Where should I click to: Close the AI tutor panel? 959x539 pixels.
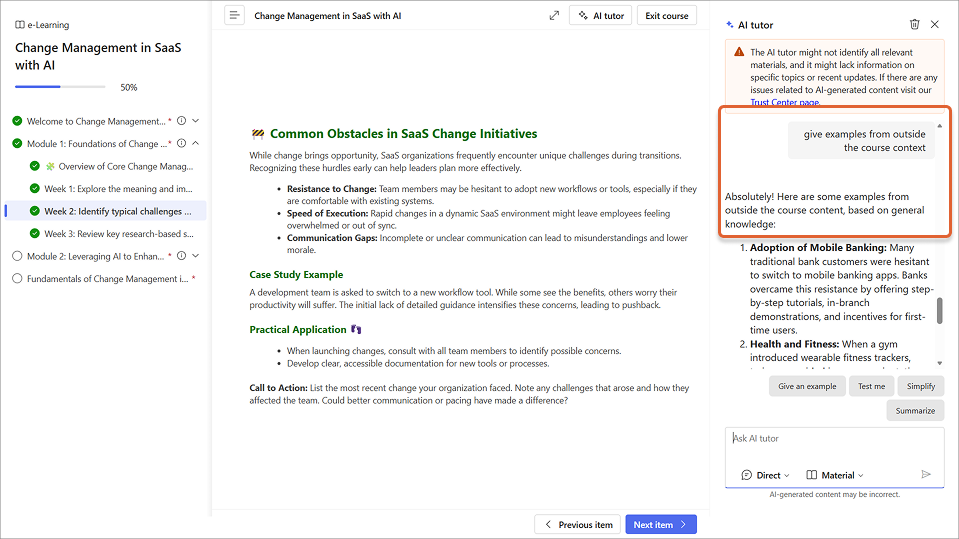coord(935,24)
